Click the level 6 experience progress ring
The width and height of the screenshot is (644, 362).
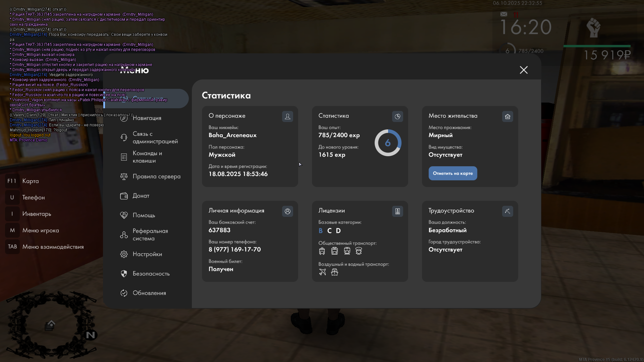pyautogui.click(x=388, y=143)
